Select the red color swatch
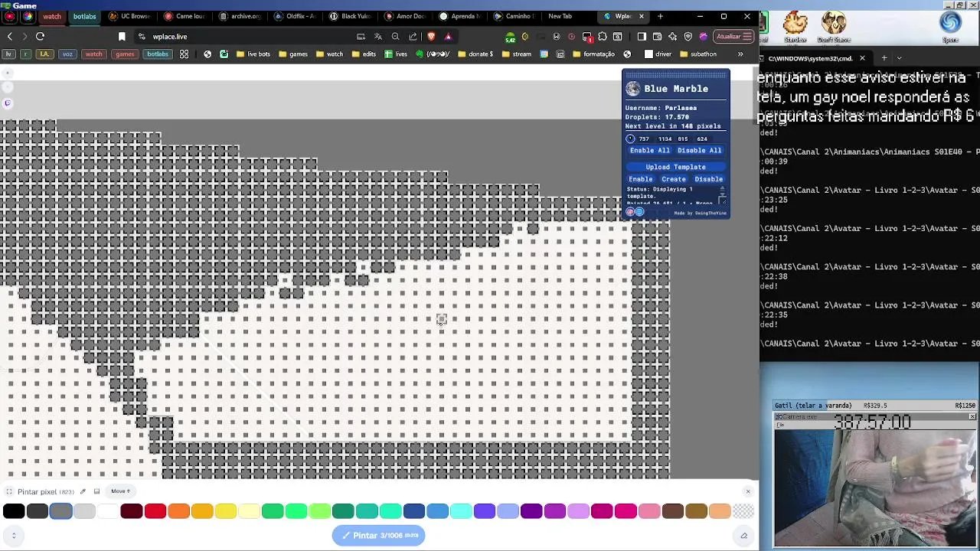Viewport: 980px width, 551px height. point(155,511)
